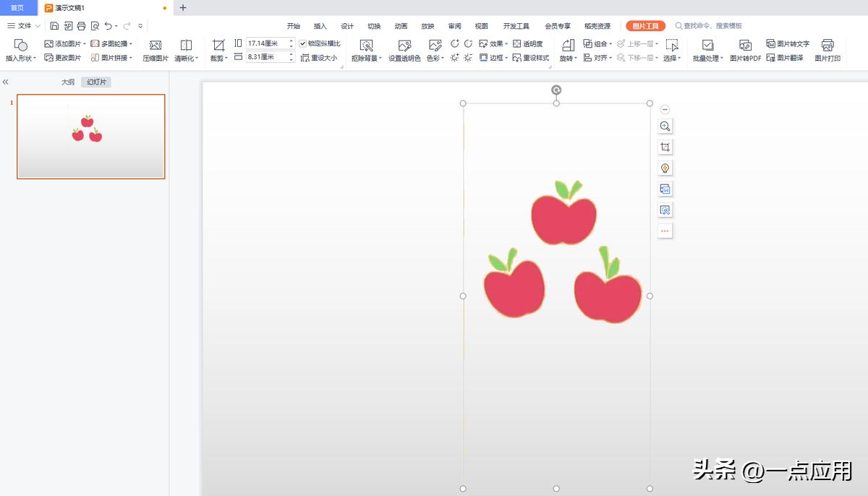Viewport: 868px width, 496px height.
Task: Click the floating zoom magnifier icon
Action: coord(665,127)
